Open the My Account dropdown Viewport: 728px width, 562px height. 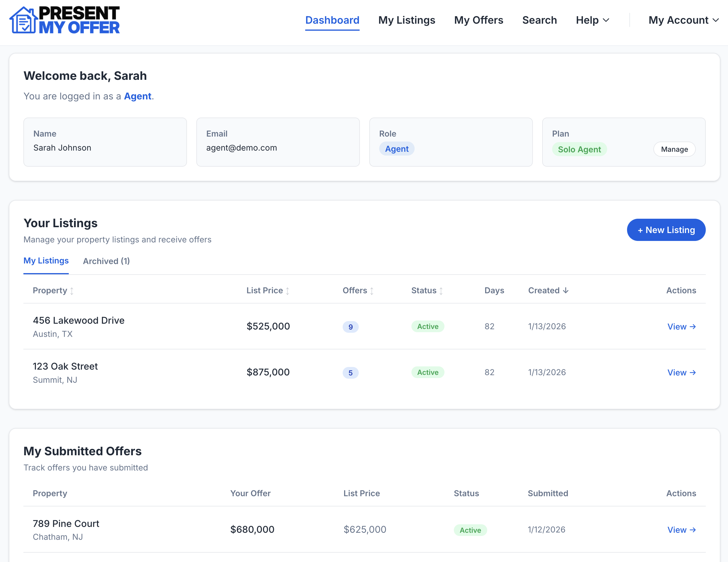pyautogui.click(x=684, y=20)
